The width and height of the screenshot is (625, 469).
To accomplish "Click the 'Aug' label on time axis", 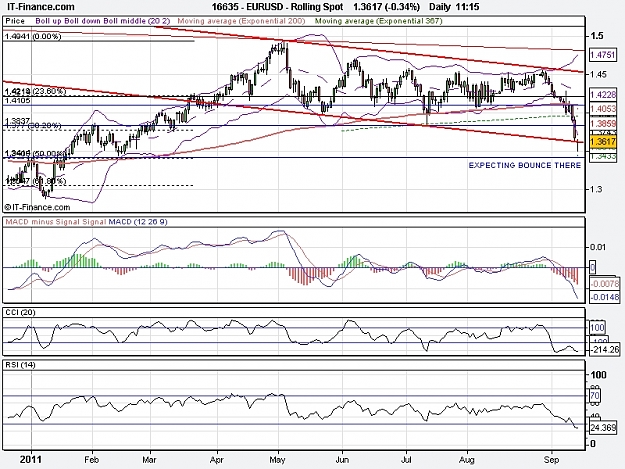I will [466, 460].
